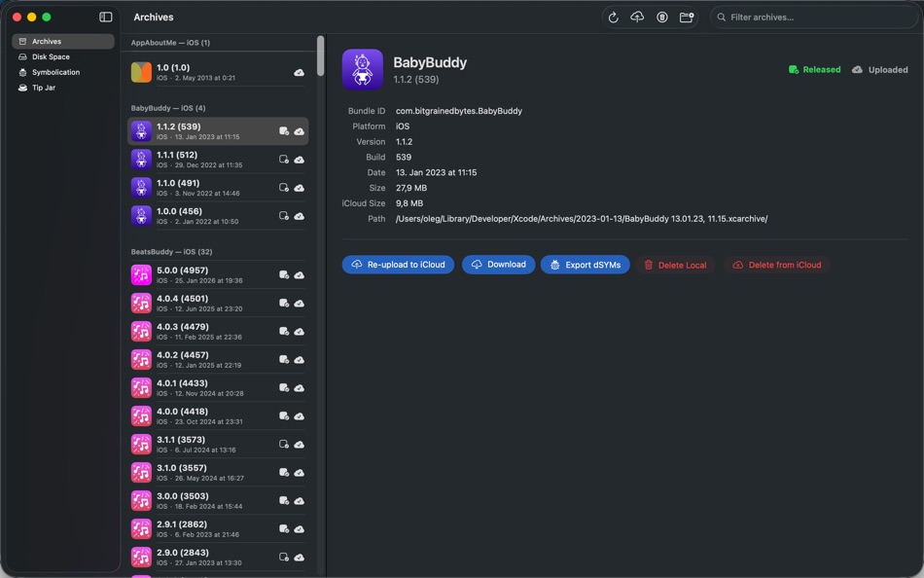The width and height of the screenshot is (924, 578).
Task: Toggle the sidebar visibility button
Action: [x=105, y=18]
